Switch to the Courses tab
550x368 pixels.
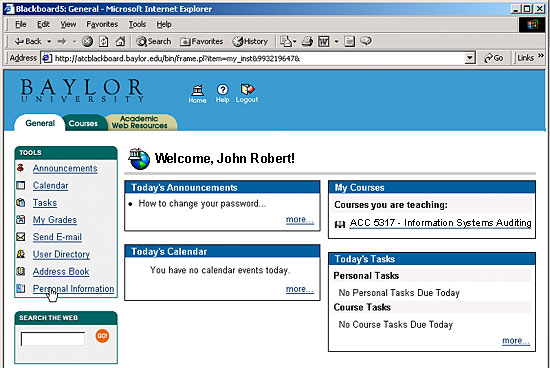point(83,123)
